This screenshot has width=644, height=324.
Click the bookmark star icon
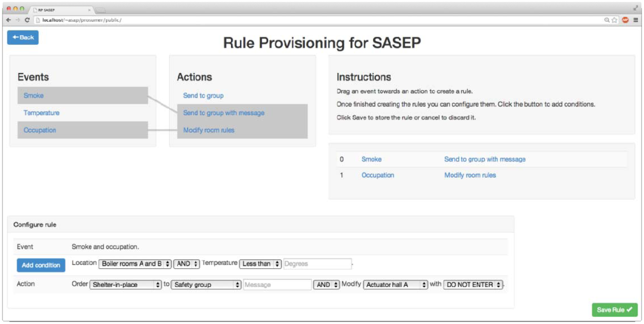click(614, 20)
